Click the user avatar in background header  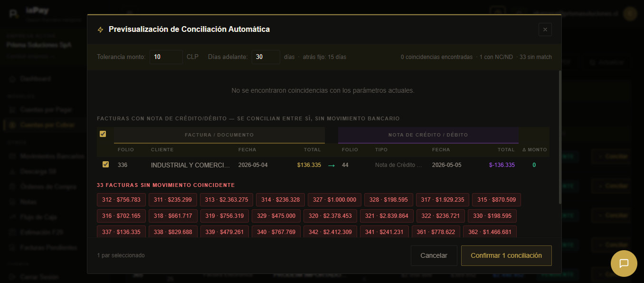(630, 14)
